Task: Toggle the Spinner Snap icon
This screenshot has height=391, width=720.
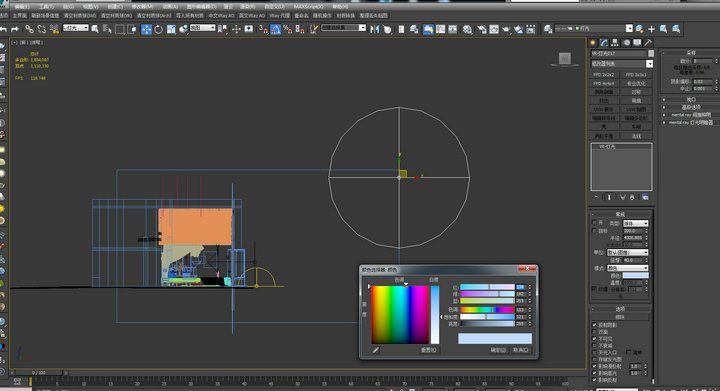Action: 300,29
